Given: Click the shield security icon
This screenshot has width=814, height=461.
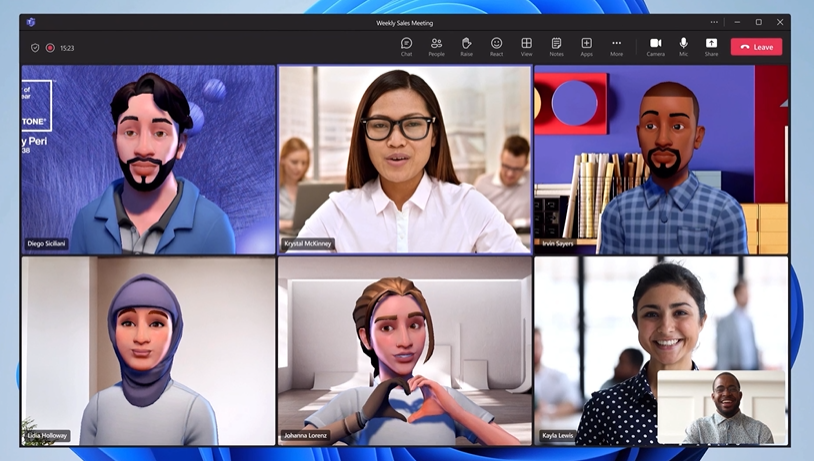Looking at the screenshot, I should 35,48.
